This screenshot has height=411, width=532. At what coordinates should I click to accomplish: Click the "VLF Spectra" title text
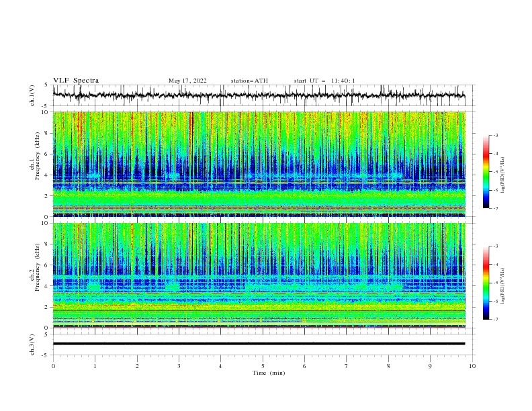76,81
